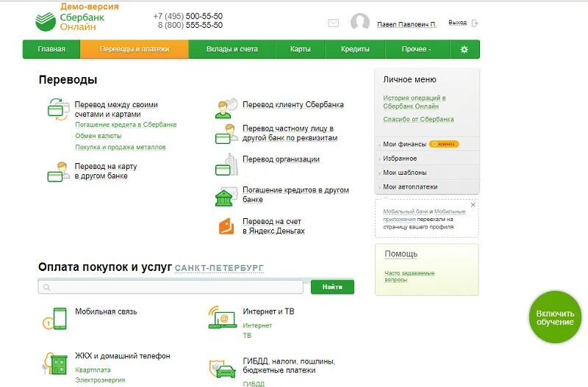
Task: Go to the Кредиты tab
Action: [x=355, y=49]
